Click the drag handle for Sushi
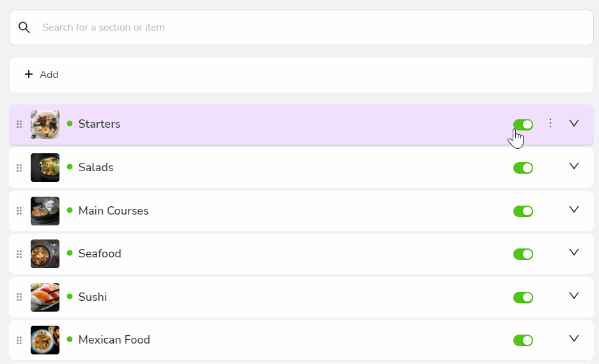 pos(19,297)
